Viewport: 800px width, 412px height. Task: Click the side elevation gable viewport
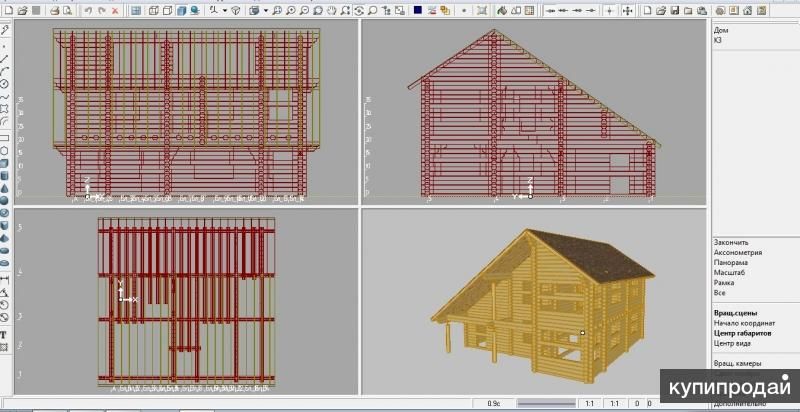[x=534, y=112]
